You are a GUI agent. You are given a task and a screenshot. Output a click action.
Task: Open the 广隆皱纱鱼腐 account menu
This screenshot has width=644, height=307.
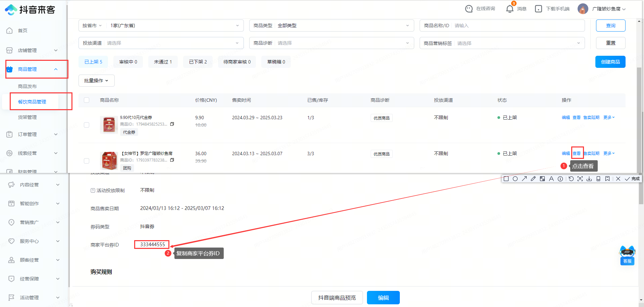(x=602, y=9)
